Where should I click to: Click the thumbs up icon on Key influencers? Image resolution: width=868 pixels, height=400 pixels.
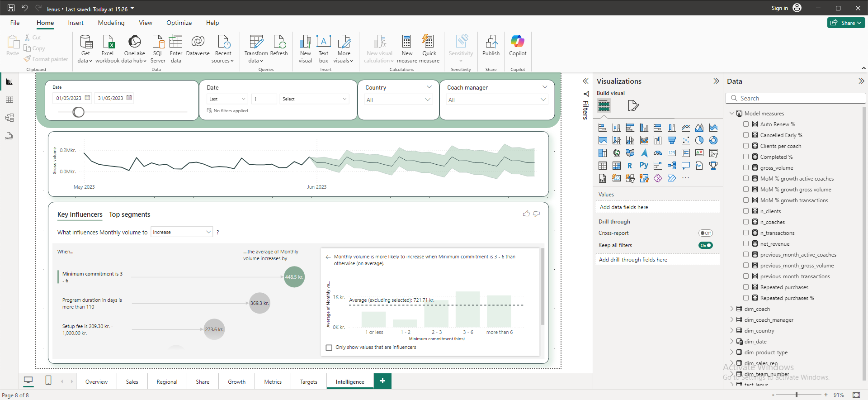point(526,214)
